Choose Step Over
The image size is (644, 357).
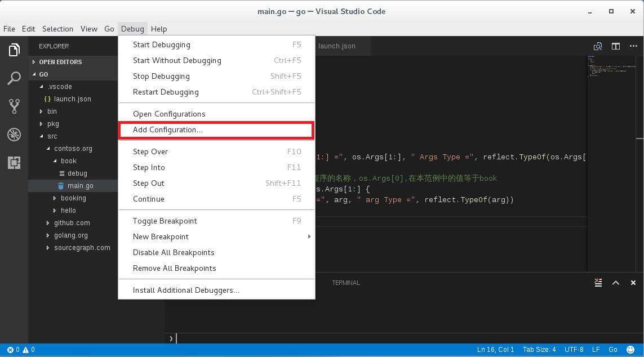(216, 152)
